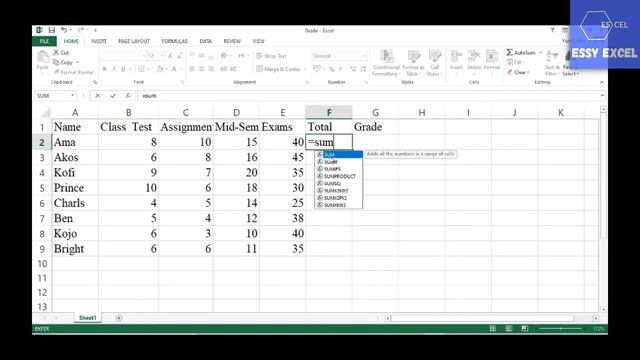Switch to the FORMULAS tab
The height and width of the screenshot is (360, 640).
(174, 41)
